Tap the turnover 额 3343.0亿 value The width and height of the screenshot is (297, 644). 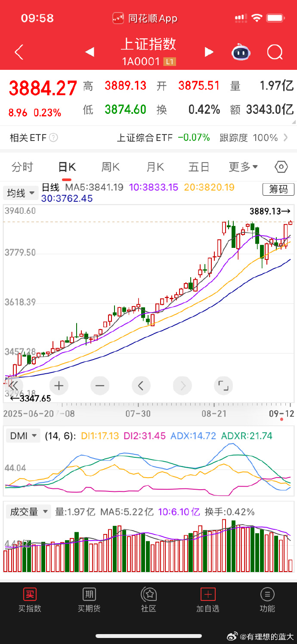[x=262, y=110]
